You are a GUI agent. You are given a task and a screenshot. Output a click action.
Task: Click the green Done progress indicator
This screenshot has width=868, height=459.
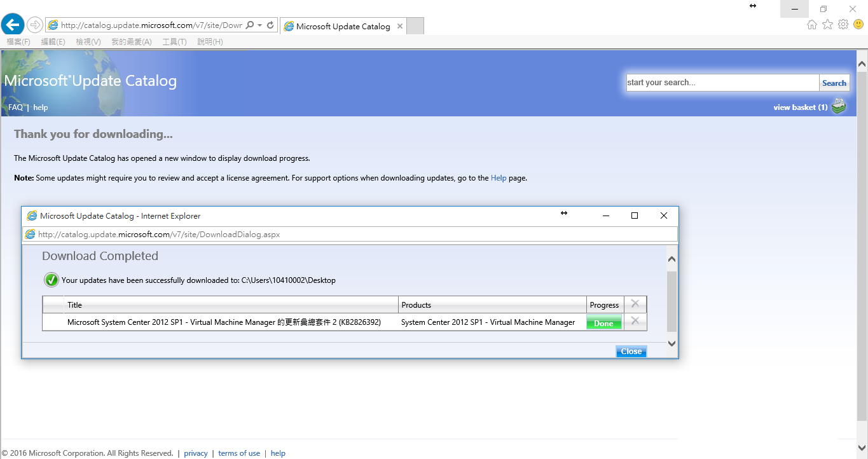[x=603, y=323]
